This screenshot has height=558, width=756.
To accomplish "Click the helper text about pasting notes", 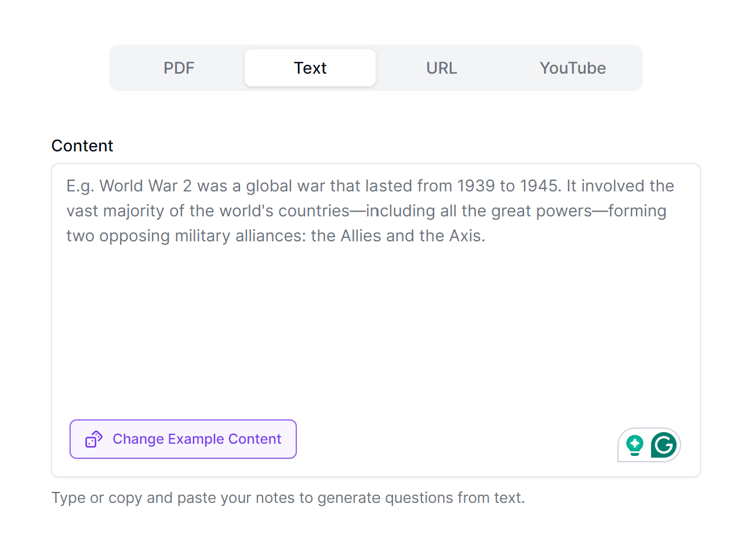I will pyautogui.click(x=288, y=498).
